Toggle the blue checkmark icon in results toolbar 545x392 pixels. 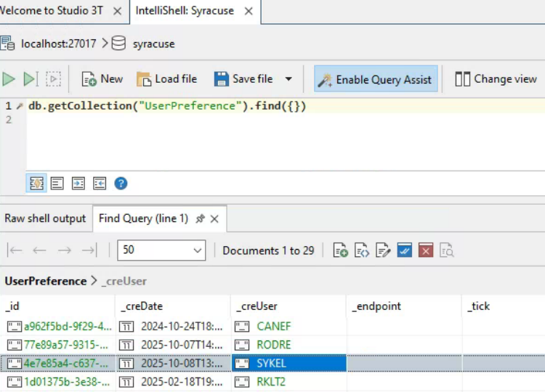point(405,250)
